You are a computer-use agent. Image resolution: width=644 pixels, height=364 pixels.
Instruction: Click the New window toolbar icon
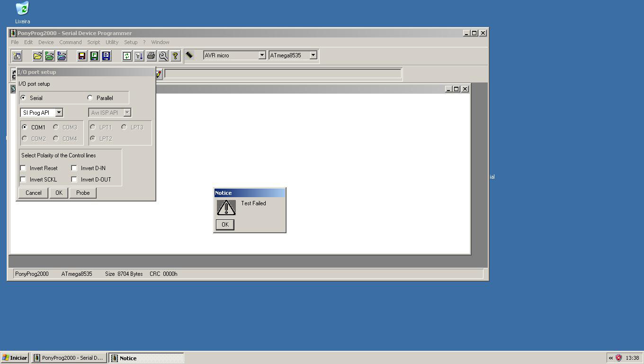pyautogui.click(x=17, y=56)
